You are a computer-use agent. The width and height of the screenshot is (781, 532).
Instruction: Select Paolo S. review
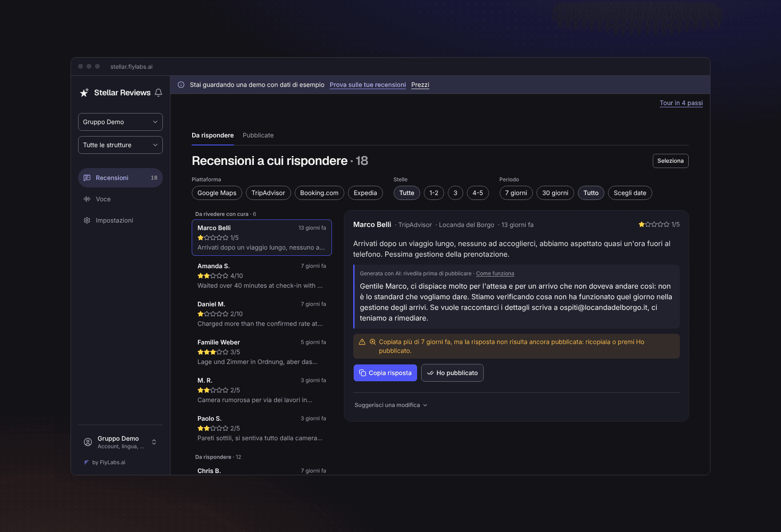262,428
